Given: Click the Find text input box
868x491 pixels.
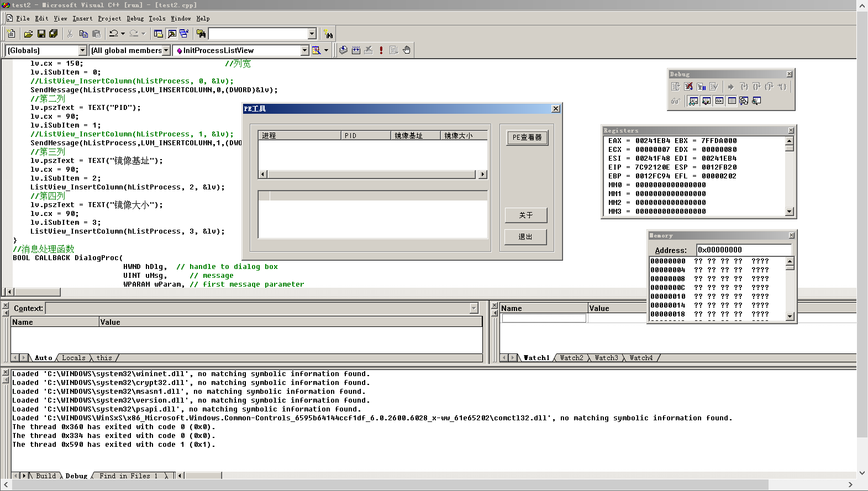Looking at the screenshot, I should (257, 34).
